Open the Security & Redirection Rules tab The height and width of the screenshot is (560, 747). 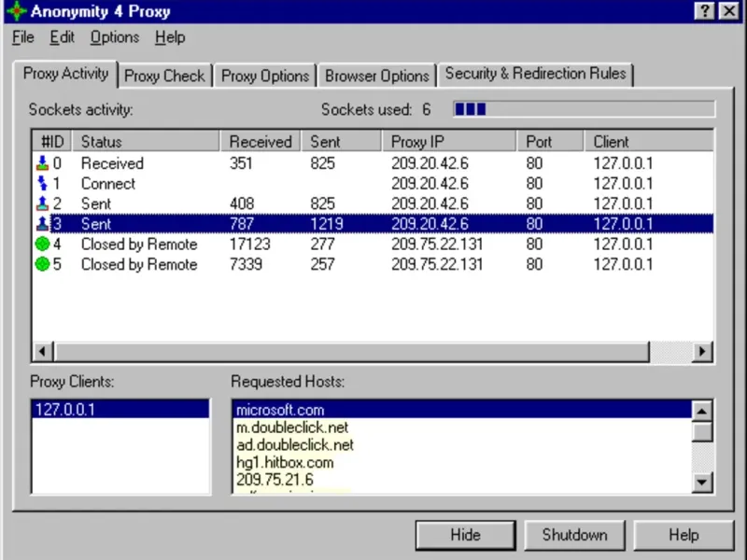[x=535, y=74]
